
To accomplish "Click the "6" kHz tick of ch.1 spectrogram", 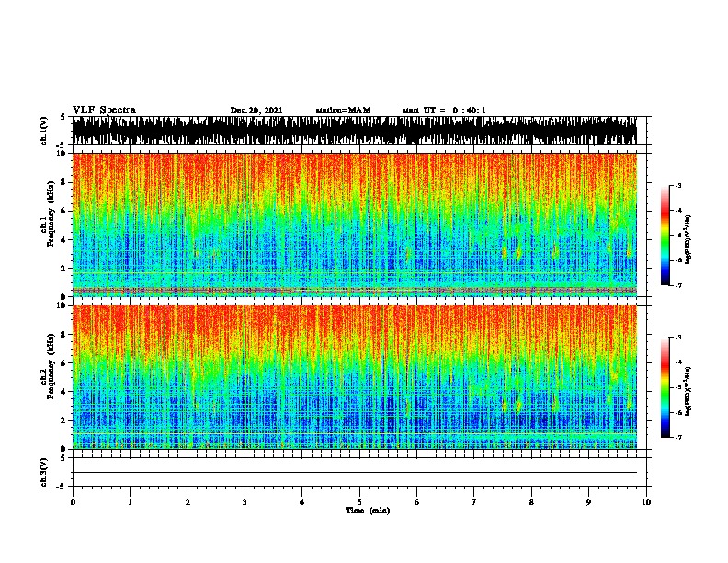I will [63, 212].
